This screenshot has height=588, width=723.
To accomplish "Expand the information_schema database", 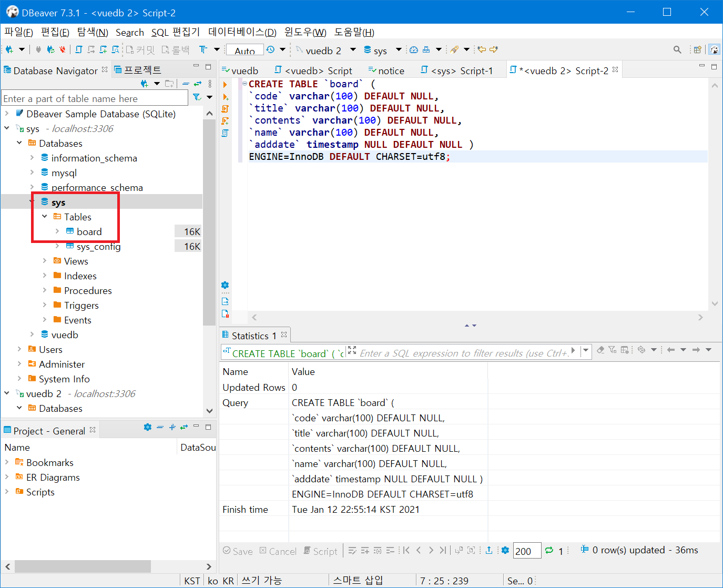I will pos(32,158).
